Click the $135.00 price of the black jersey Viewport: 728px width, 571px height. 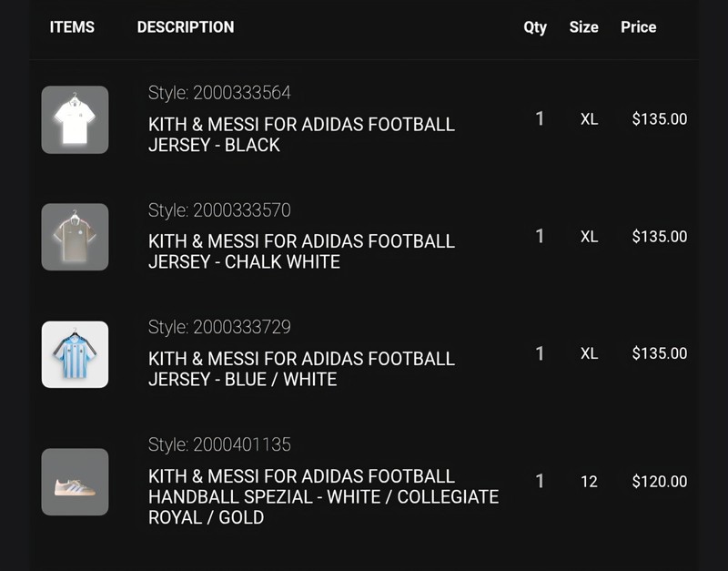[x=659, y=119]
